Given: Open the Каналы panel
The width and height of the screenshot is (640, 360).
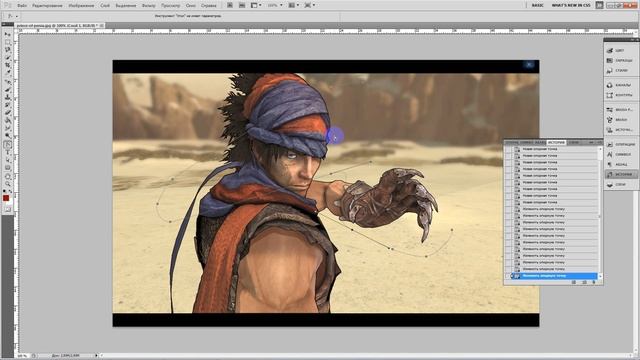Looking at the screenshot, I should pyautogui.click(x=620, y=85).
